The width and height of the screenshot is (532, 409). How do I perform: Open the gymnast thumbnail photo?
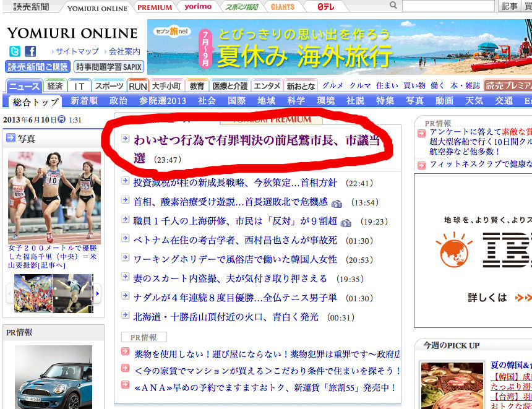72,293
